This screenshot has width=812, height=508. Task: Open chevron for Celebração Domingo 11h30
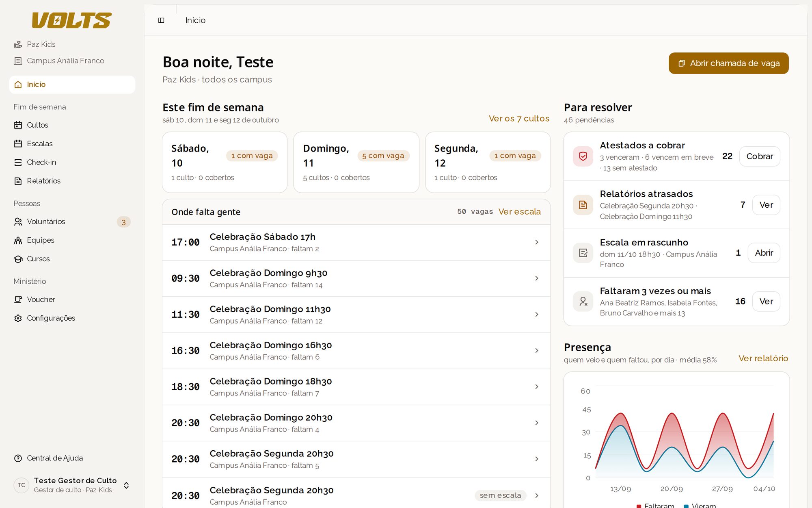tap(537, 315)
